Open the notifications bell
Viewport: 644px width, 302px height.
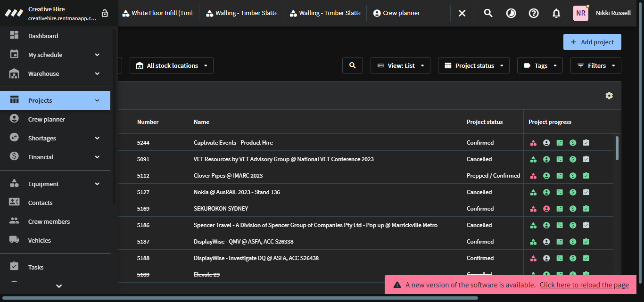(x=556, y=13)
